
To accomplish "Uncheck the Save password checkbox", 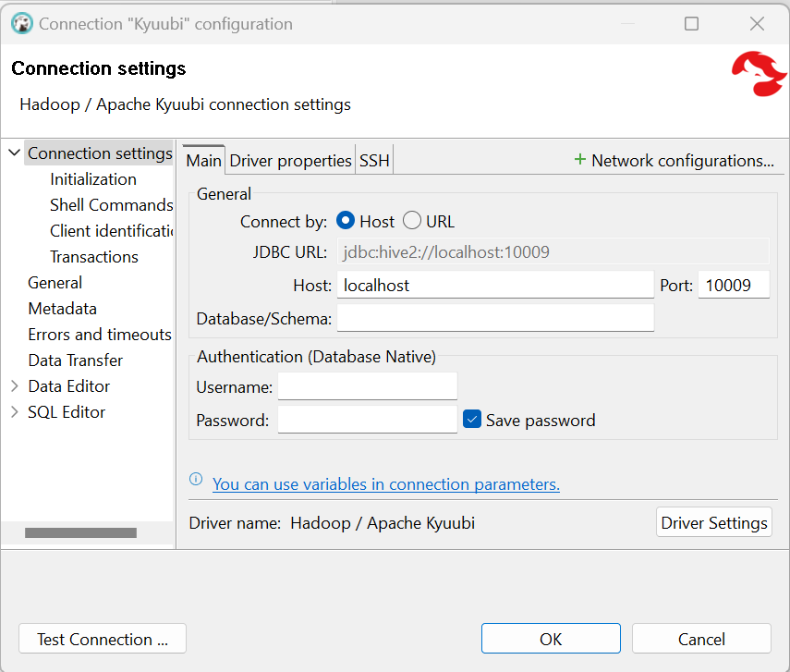I will (472, 419).
